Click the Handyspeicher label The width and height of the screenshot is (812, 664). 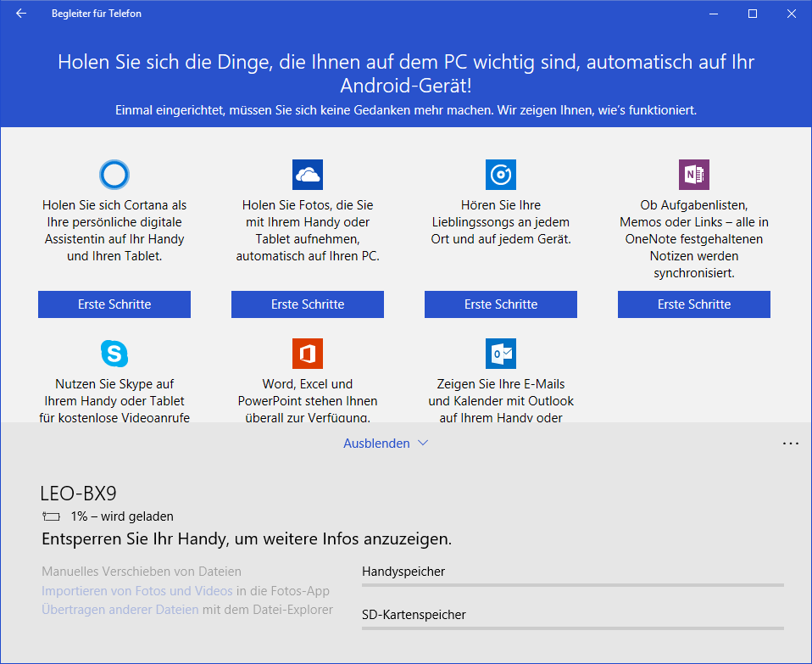coord(403,572)
